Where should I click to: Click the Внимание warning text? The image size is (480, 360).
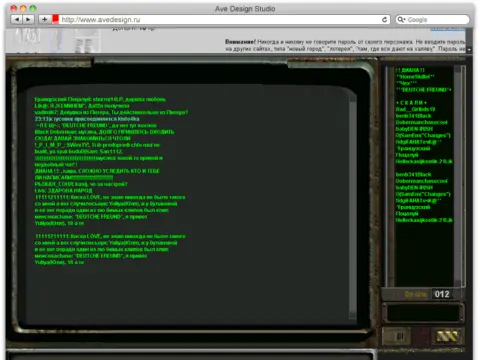point(240,42)
